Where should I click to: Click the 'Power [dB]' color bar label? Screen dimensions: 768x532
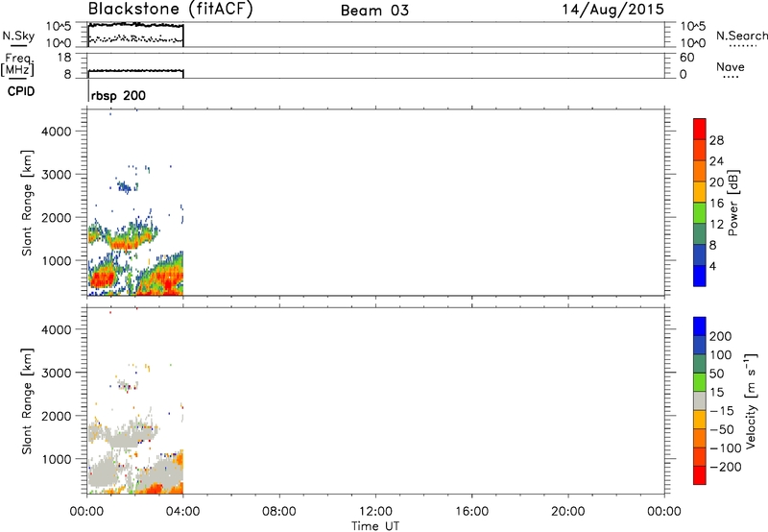(x=732, y=203)
